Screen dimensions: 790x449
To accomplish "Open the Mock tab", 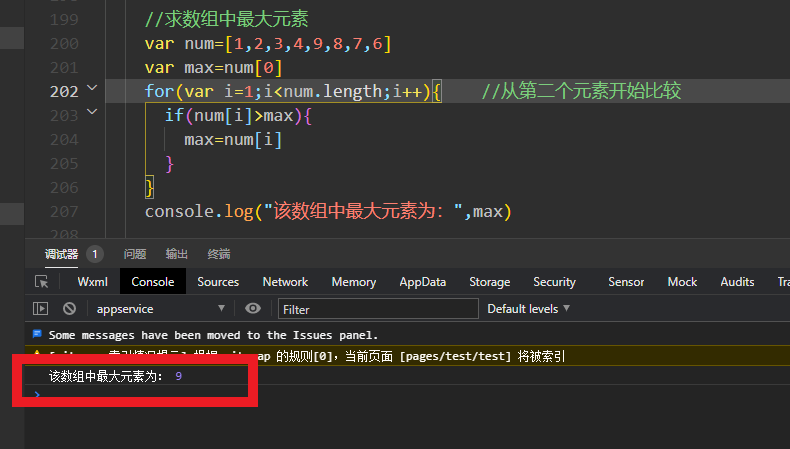I will [682, 282].
